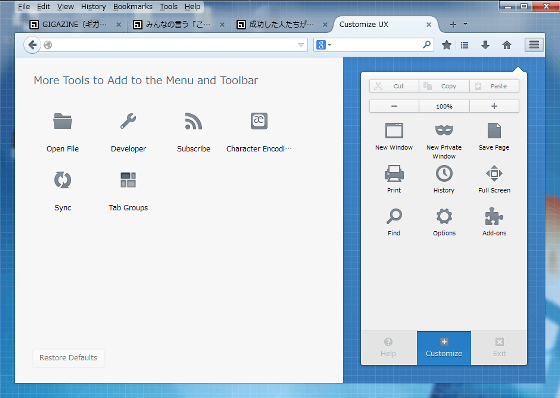Click the zoom in plus button
Image resolution: width=560 pixels, height=398 pixels.
click(494, 106)
